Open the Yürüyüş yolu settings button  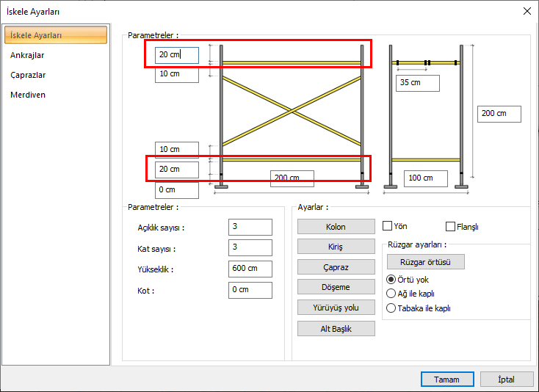(336, 308)
